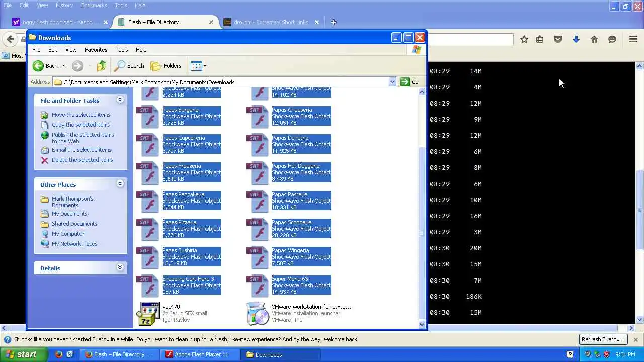Select the Super Mario 63 SWF file icon
Image resolution: width=644 pixels, height=362 pixels.
tap(258, 286)
